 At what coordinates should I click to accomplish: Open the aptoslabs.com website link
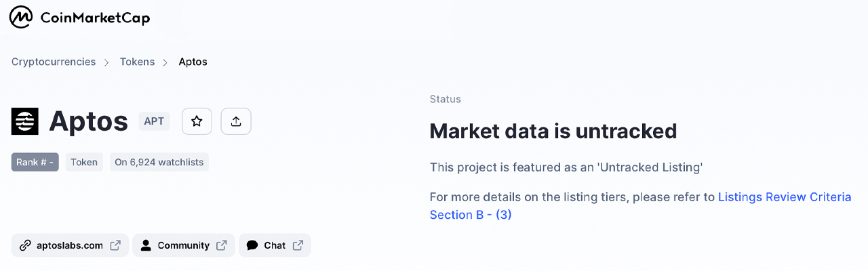[x=69, y=245]
